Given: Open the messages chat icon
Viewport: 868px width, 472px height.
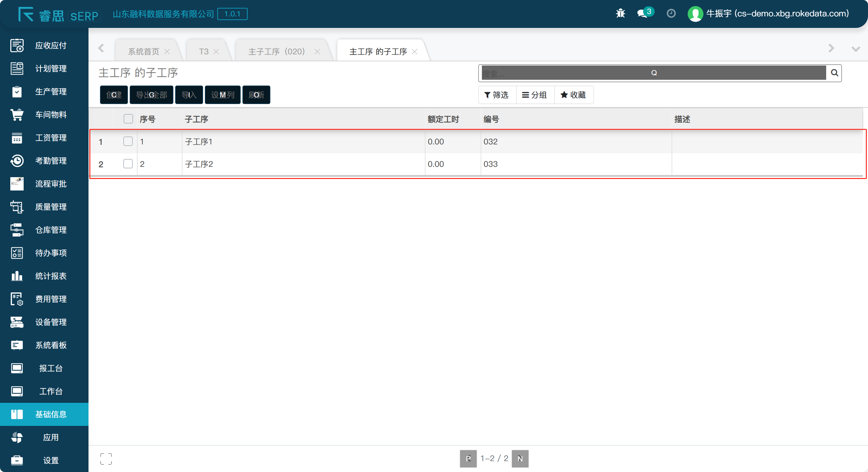Looking at the screenshot, I should [642, 13].
